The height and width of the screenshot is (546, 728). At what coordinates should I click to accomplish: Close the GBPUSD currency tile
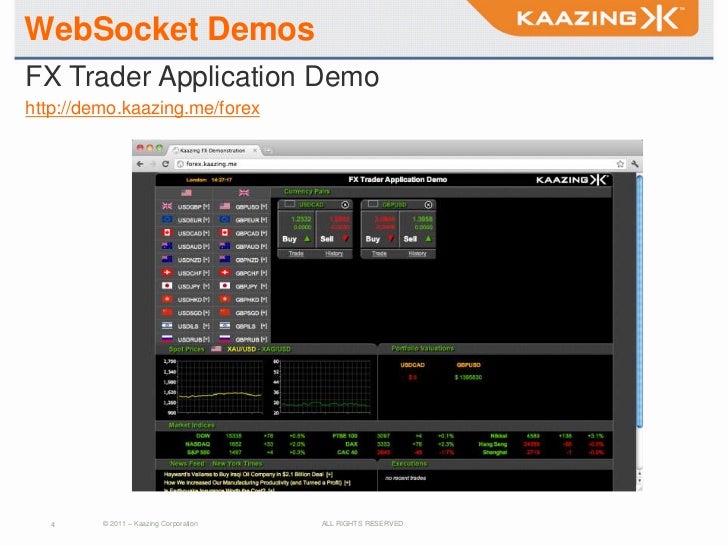click(x=428, y=205)
